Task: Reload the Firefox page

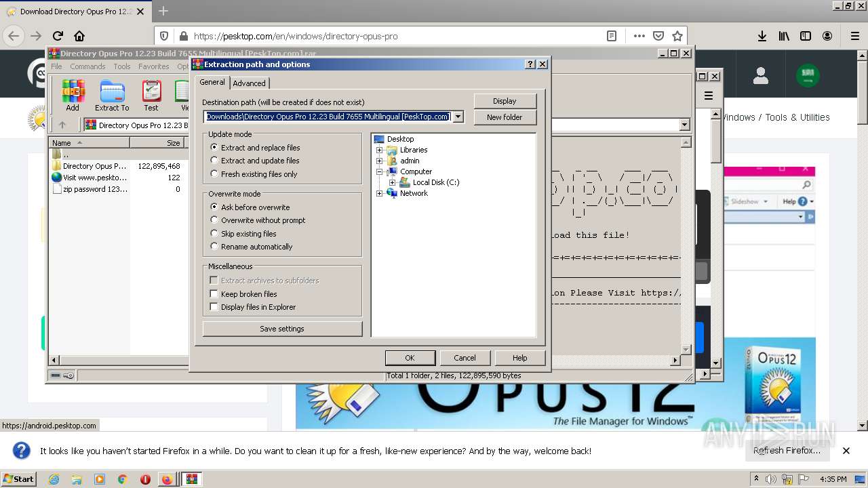Action: tap(58, 36)
